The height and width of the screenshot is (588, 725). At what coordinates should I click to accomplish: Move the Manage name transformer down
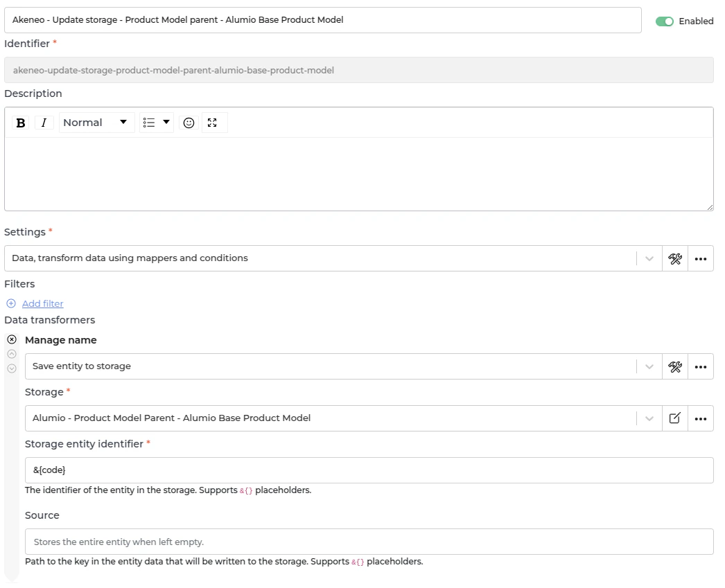[12, 368]
